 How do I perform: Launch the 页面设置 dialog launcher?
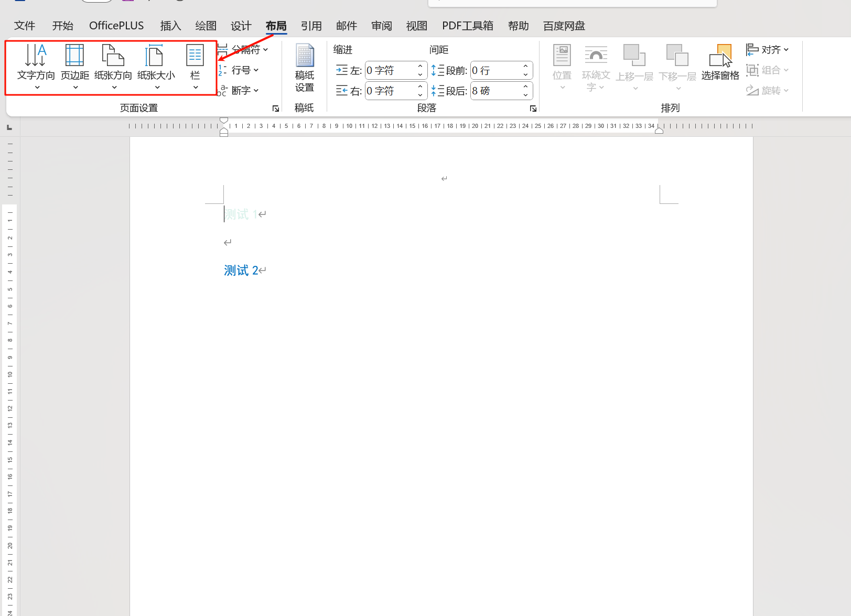[x=276, y=109]
